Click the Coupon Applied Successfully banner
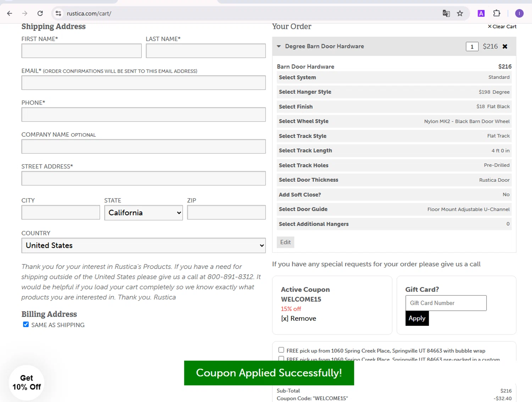Screen dimensions: 532x402 [x=269, y=373]
